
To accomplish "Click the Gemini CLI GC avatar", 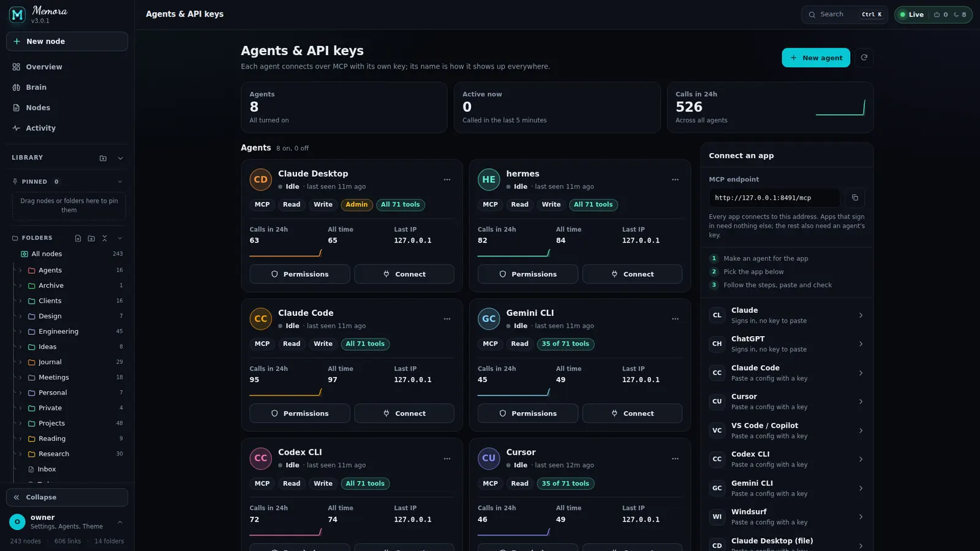I will [x=489, y=319].
